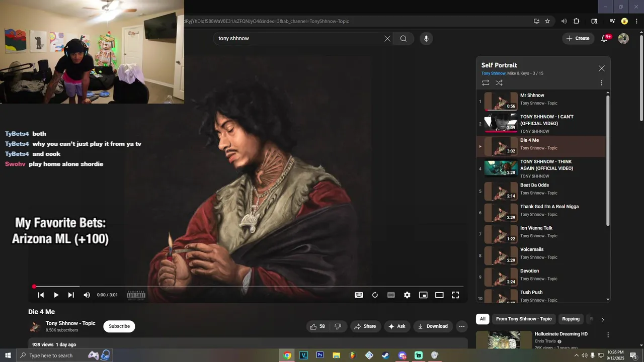Clear the search box text with the X
The image size is (644, 362).
(387, 39)
